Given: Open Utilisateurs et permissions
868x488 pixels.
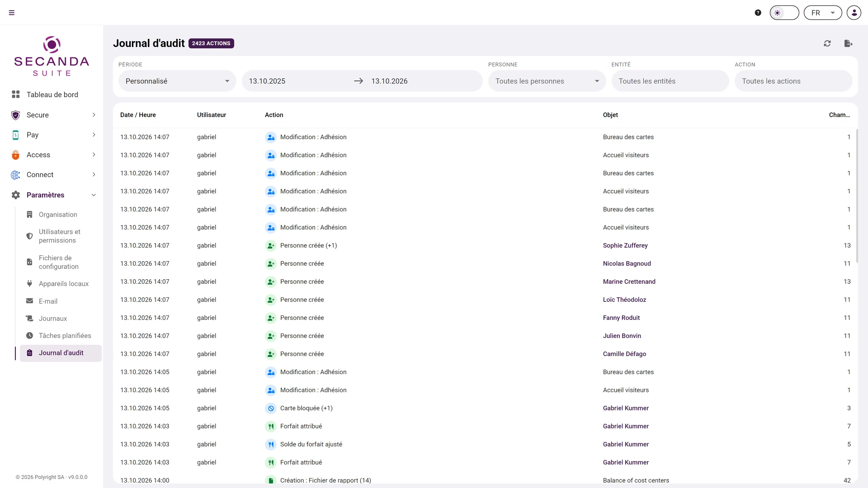Looking at the screenshot, I should (x=61, y=236).
